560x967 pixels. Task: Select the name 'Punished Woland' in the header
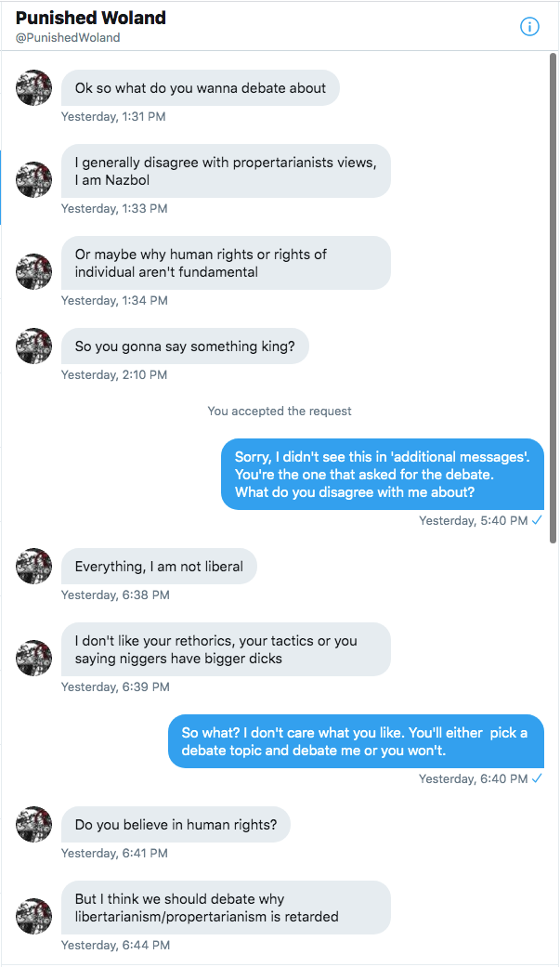(x=90, y=18)
